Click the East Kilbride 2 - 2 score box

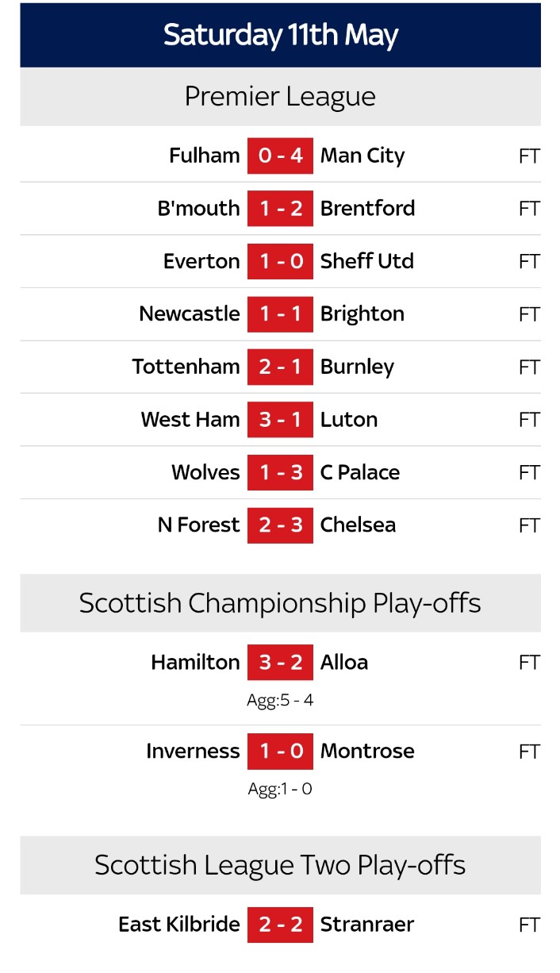(x=280, y=925)
